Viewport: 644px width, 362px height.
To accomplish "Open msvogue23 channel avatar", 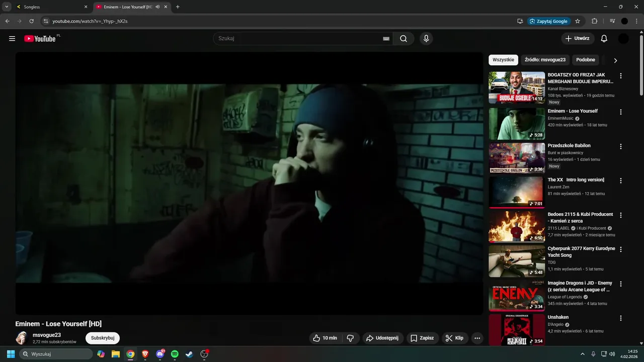I will click(x=21, y=338).
